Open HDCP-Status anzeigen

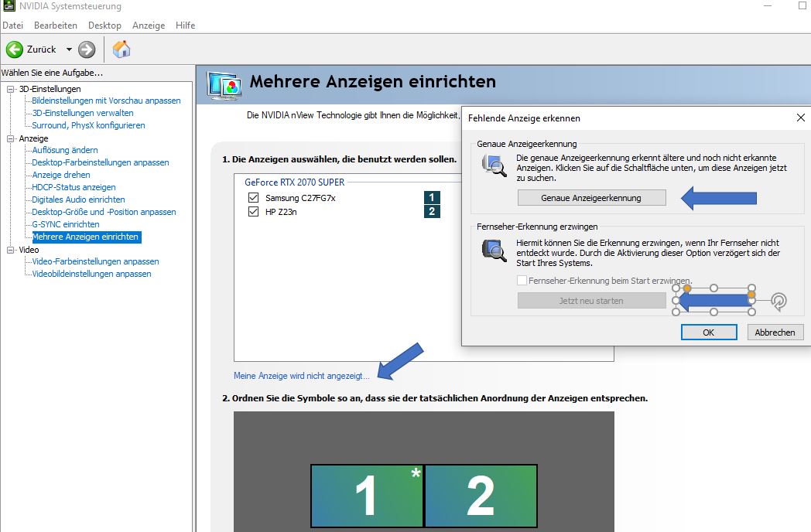pyautogui.click(x=74, y=188)
